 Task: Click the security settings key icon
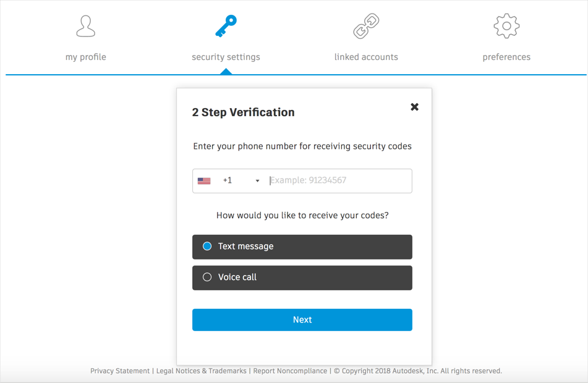pyautogui.click(x=226, y=27)
